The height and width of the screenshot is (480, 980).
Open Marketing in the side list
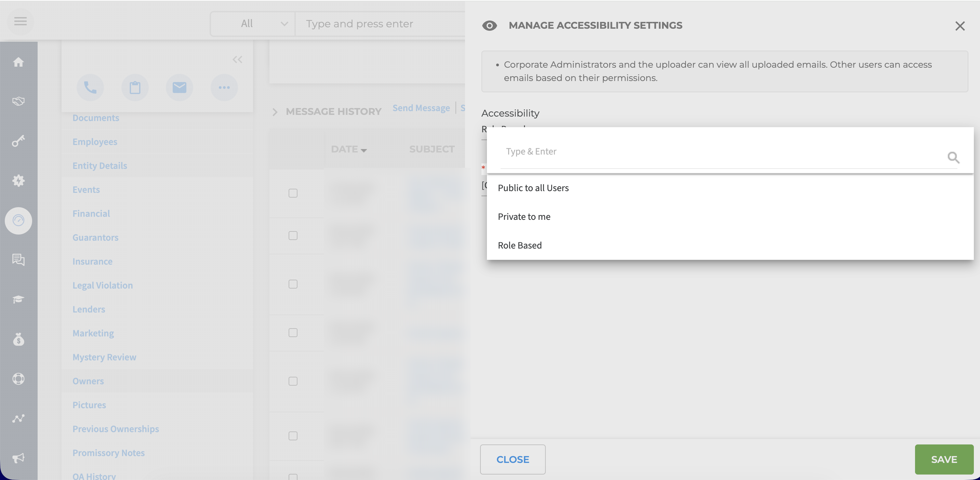93,333
